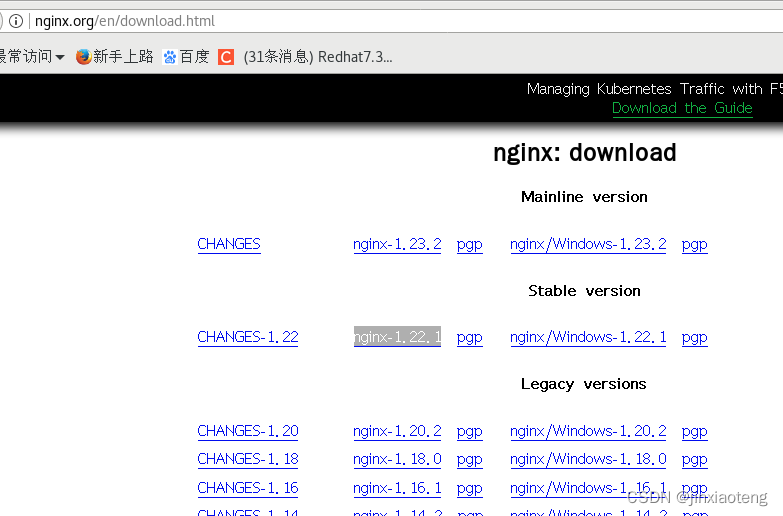
Task: Download nginx-1.20.2 legacy source
Action: (x=397, y=431)
